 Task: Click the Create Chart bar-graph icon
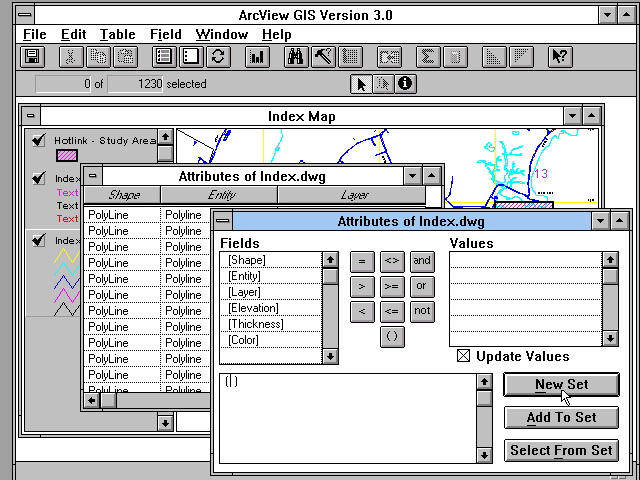pyautogui.click(x=257, y=56)
